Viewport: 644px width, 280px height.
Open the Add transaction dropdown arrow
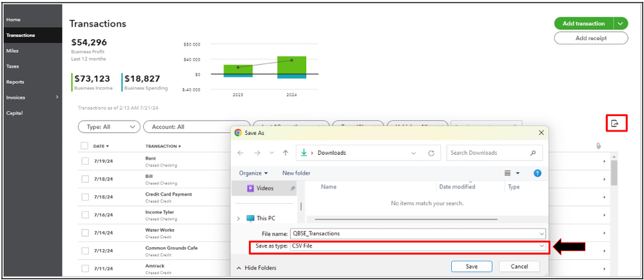click(x=621, y=23)
